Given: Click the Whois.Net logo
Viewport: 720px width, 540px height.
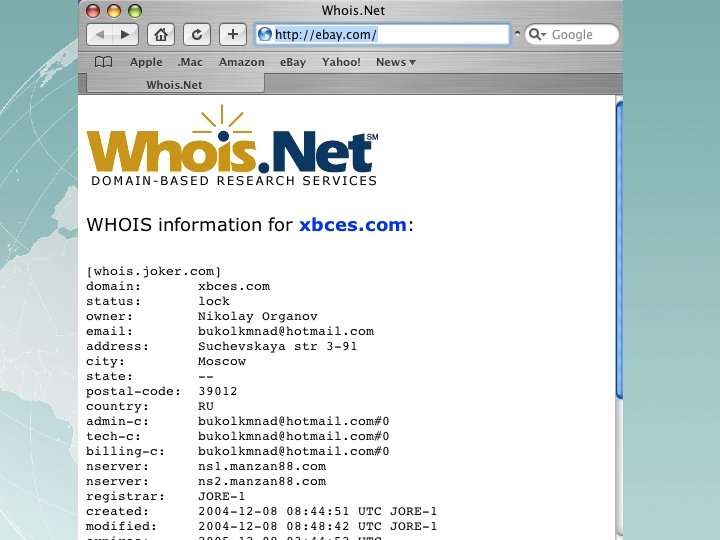Looking at the screenshot, I should (x=233, y=146).
